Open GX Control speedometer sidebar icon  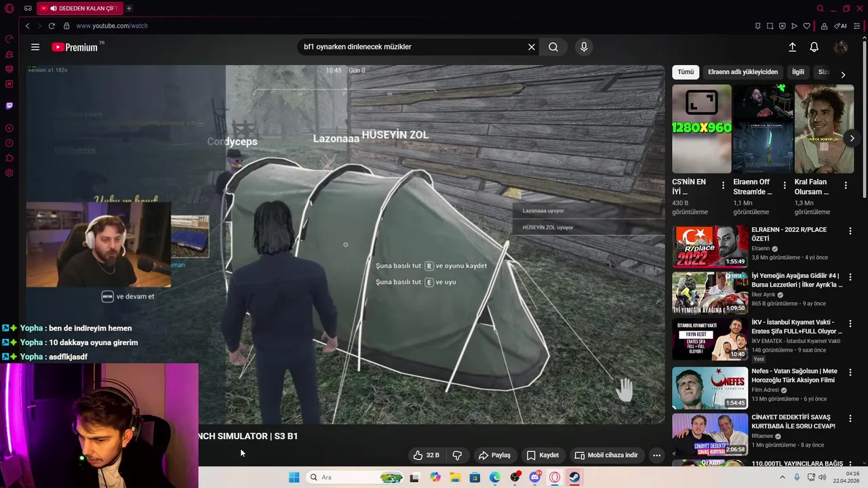(x=9, y=39)
